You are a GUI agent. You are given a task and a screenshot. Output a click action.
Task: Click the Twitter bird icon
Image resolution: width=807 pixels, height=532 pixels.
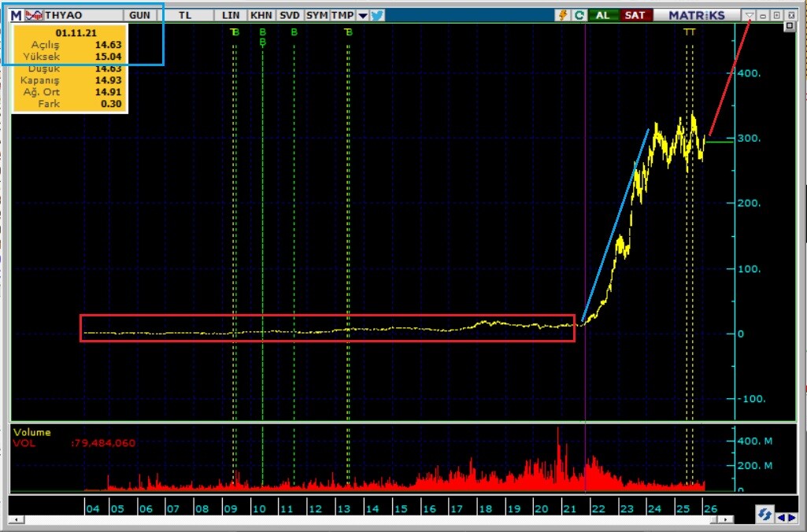(377, 15)
